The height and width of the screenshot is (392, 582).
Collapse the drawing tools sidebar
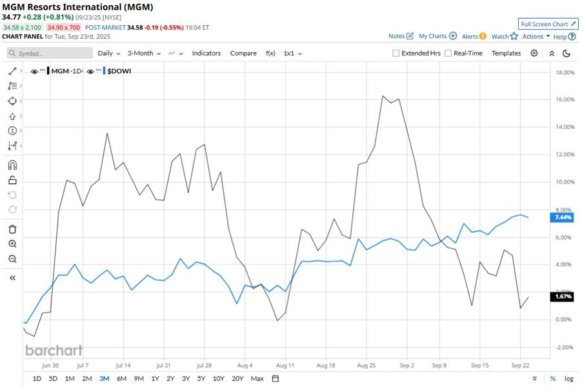(x=12, y=278)
